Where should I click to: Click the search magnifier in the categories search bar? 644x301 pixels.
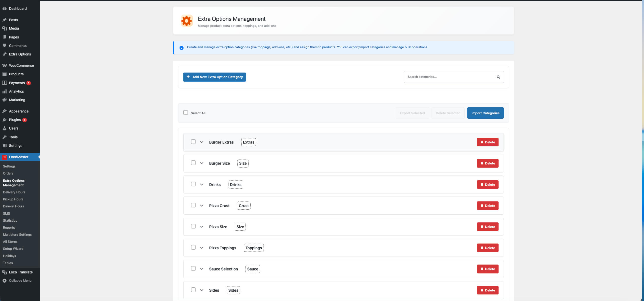[x=499, y=77]
